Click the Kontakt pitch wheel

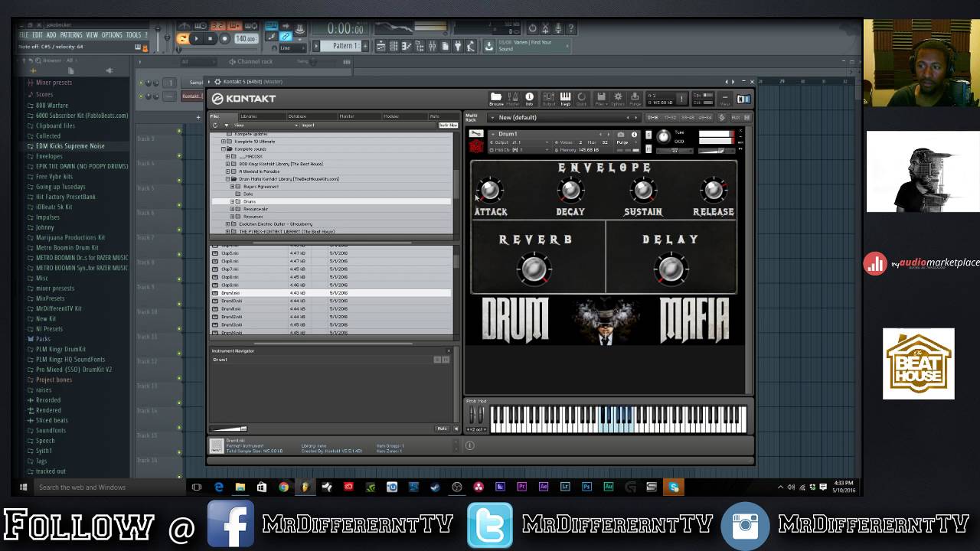(x=472, y=416)
